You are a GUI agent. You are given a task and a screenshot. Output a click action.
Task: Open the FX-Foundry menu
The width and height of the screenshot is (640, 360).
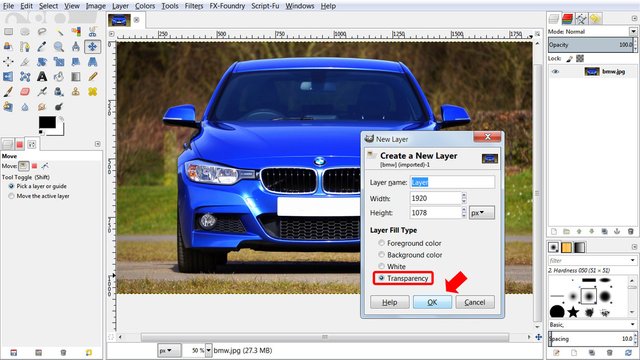[227, 6]
